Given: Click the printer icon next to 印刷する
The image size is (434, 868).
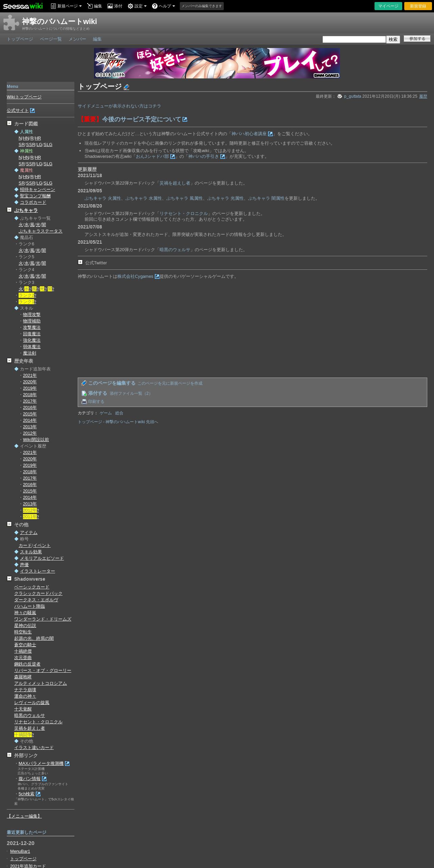Looking at the screenshot, I should [84, 402].
